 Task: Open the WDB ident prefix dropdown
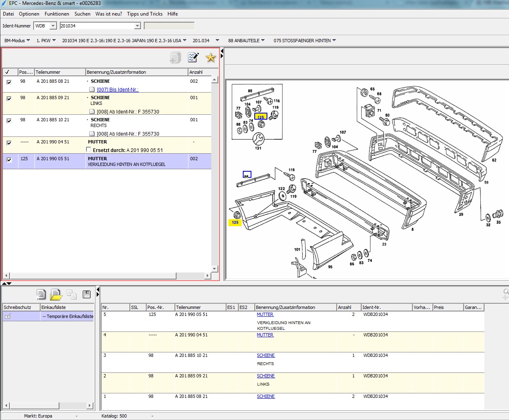pyautogui.click(x=53, y=26)
